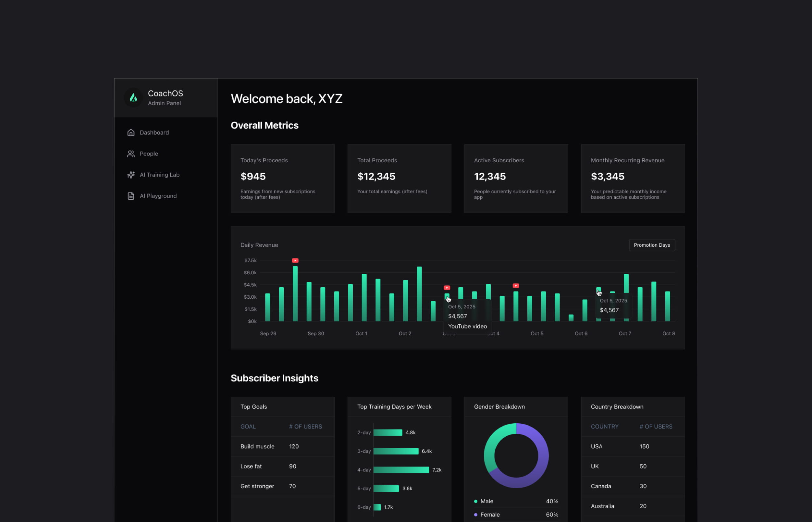The height and width of the screenshot is (522, 812).
Task: Click the AI Training Lab sparkle icon
Action: (131, 175)
